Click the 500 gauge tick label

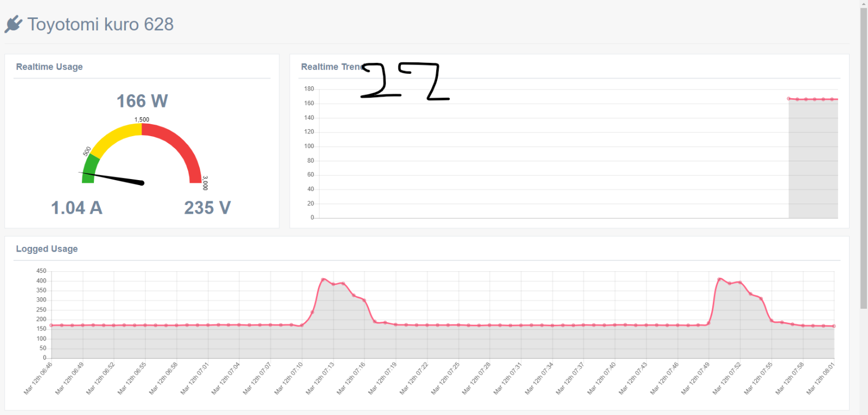click(87, 151)
